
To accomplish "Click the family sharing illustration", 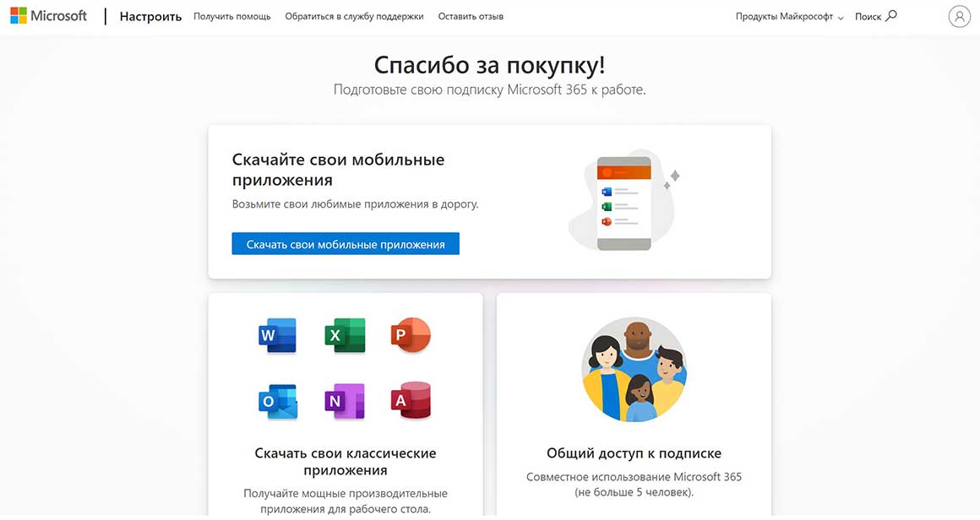I will tap(634, 369).
